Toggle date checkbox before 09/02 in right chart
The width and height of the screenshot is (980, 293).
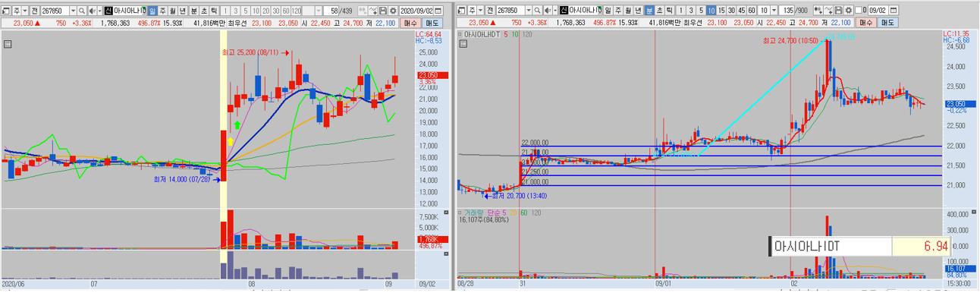coord(859,11)
